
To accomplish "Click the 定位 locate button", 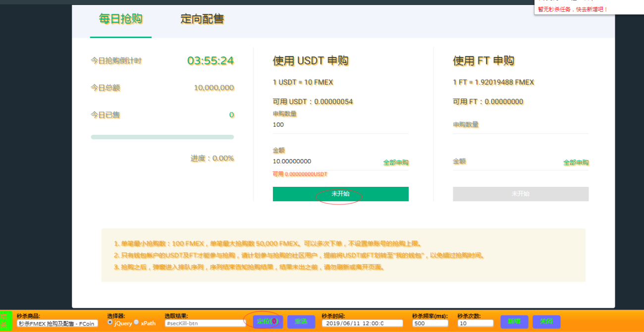I will [x=268, y=322].
